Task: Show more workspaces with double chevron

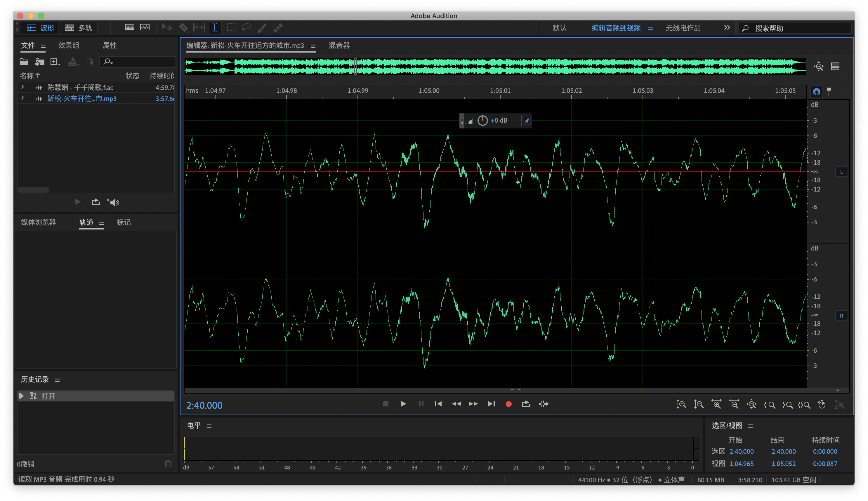Action: [x=727, y=27]
